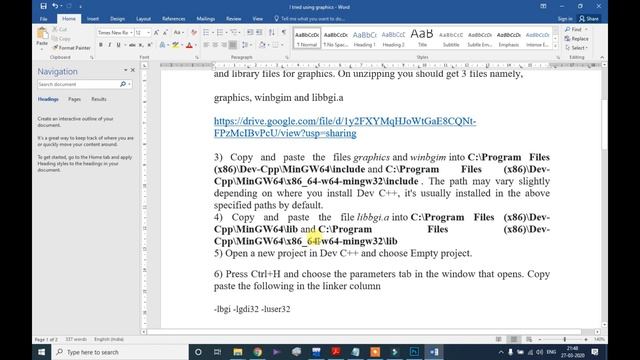This screenshot has width=640, height=360.
Task: Click the Cut scissors command
Action: pos(60,29)
